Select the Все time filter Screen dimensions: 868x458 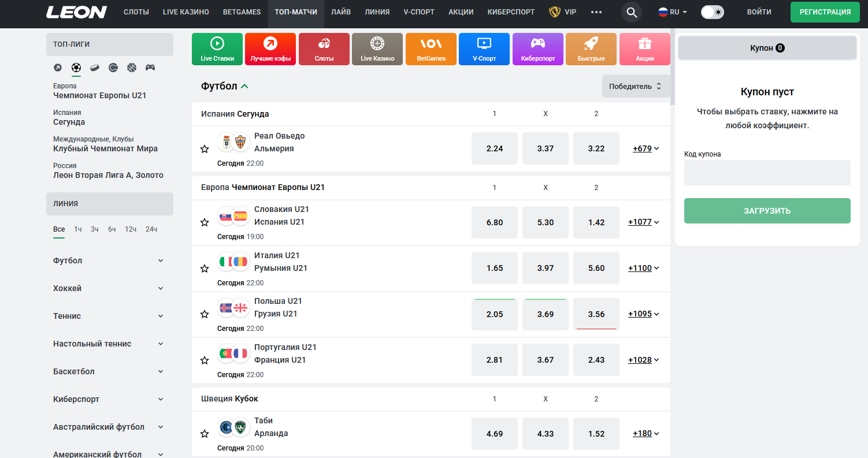59,230
